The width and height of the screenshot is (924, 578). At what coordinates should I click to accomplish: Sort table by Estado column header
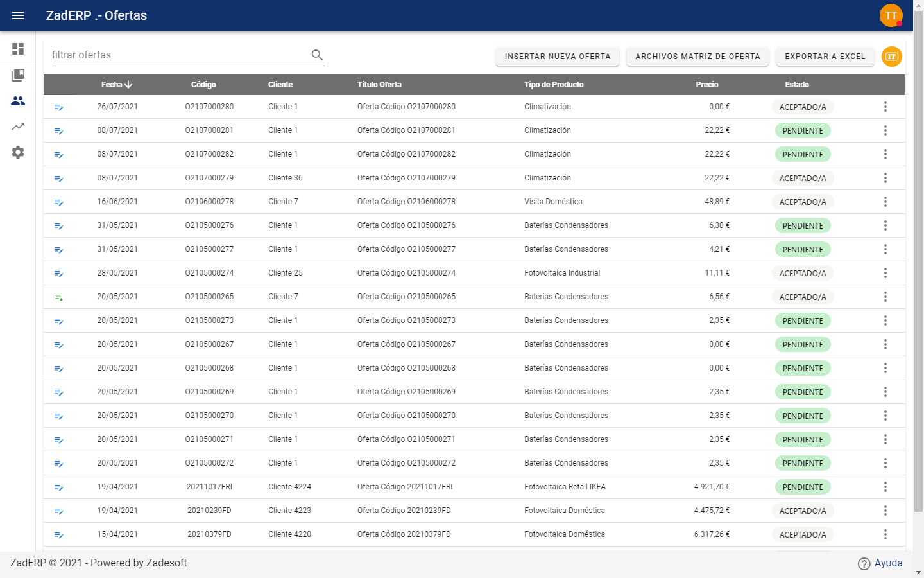(x=797, y=85)
